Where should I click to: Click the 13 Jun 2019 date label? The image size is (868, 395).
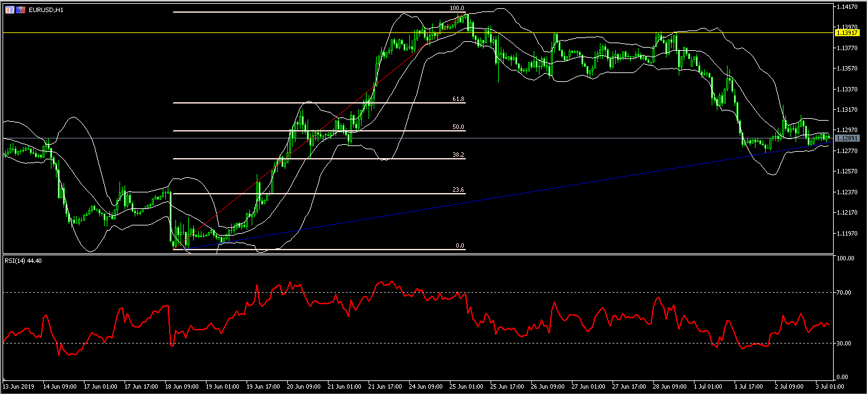pyautogui.click(x=17, y=386)
